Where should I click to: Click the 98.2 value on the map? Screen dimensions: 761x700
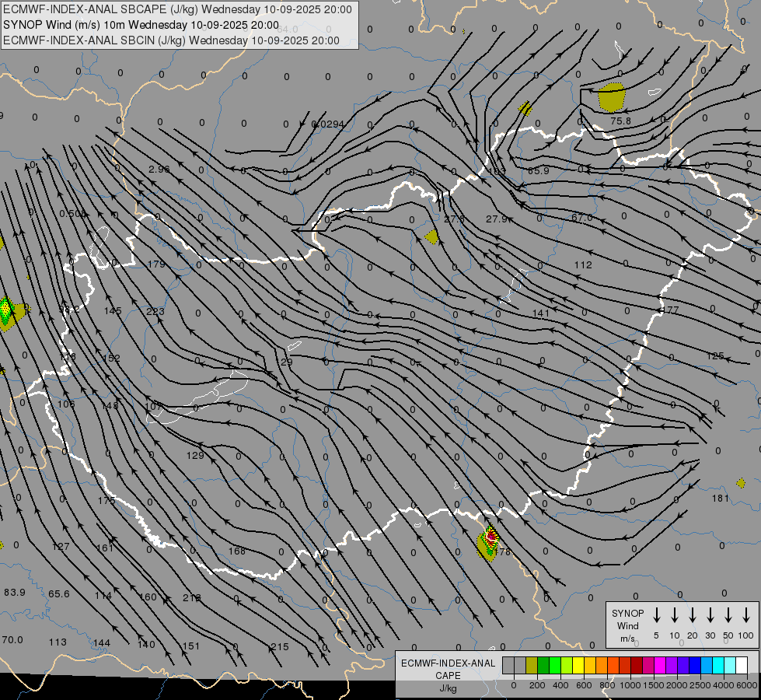[69, 310]
